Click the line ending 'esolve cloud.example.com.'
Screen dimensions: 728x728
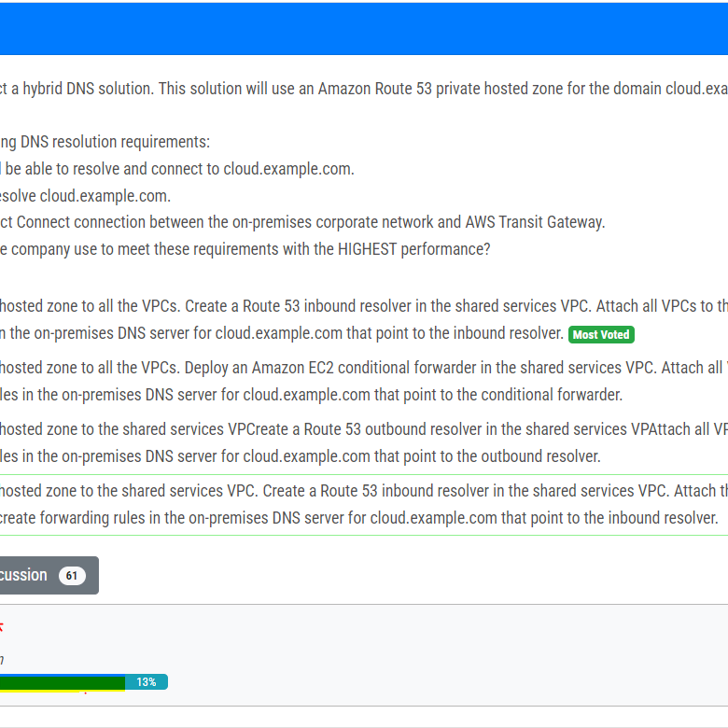click(x=86, y=196)
